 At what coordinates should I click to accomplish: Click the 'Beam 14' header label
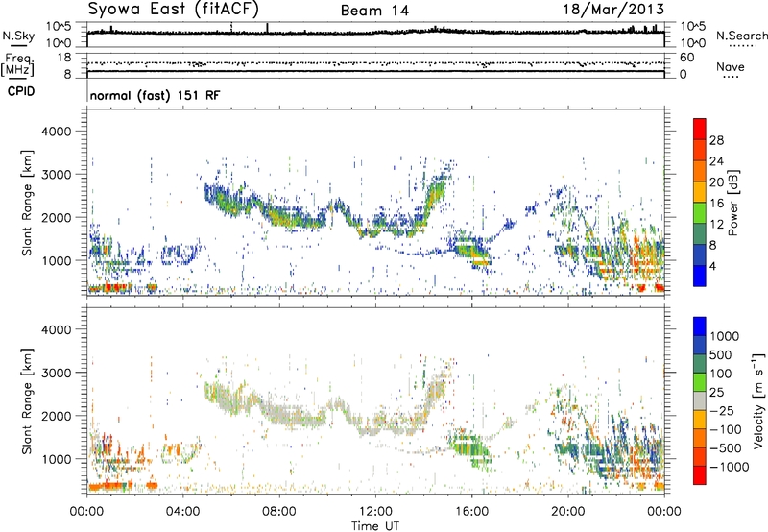click(374, 11)
